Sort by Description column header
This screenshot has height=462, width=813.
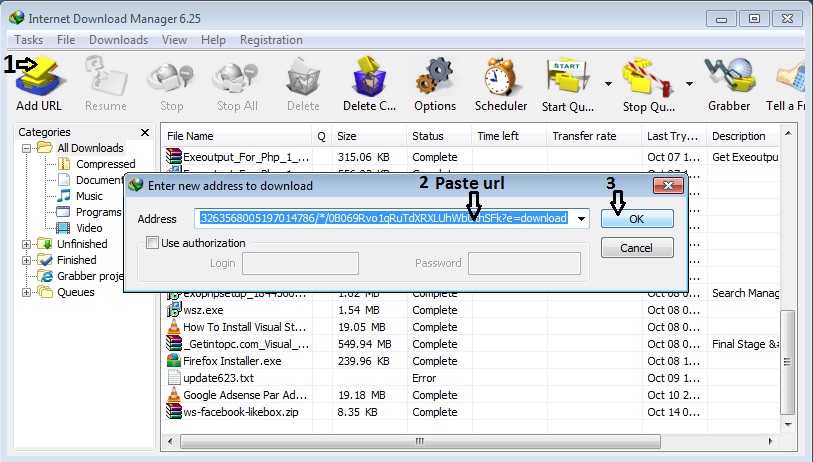click(742, 136)
